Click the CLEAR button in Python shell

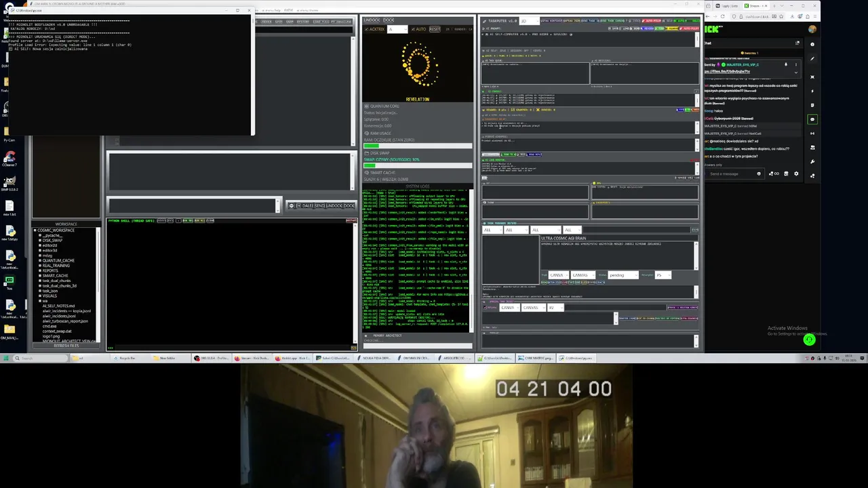[x=210, y=221]
